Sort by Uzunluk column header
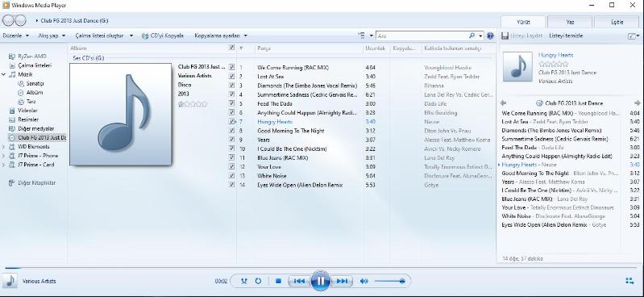The height and width of the screenshot is (297, 644). point(376,48)
